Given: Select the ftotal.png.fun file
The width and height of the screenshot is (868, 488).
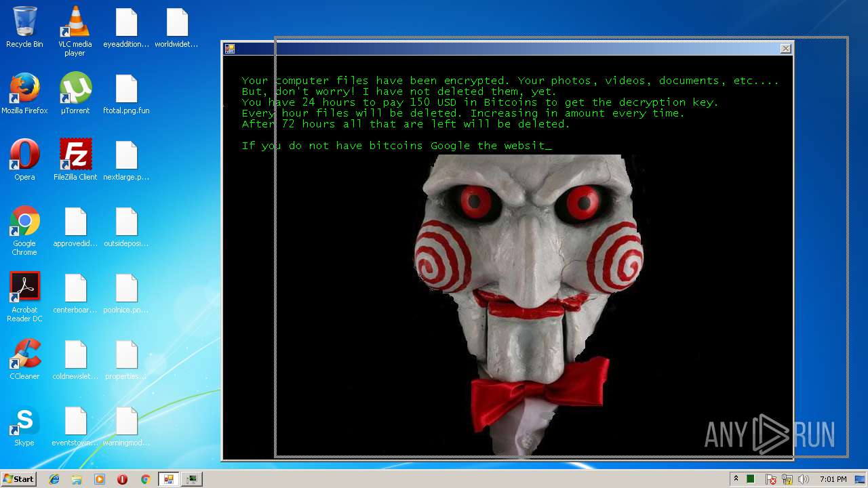Looking at the screenshot, I should (126, 94).
